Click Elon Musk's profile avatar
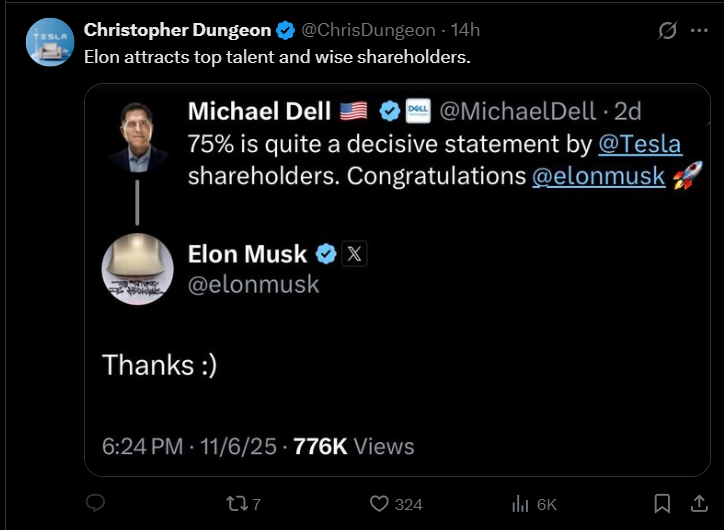The width and height of the screenshot is (724, 530). point(137,270)
